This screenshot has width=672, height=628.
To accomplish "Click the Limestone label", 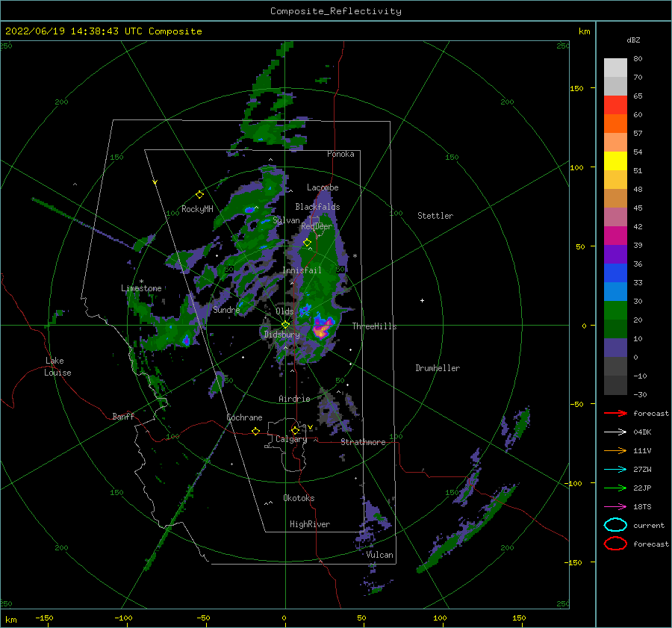I will coord(141,288).
